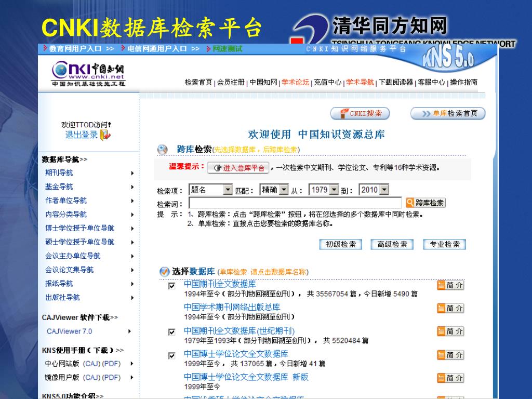Open 简介 for 中国博士学位论文全文数据库 新版
532x399 pixels.
(x=450, y=378)
